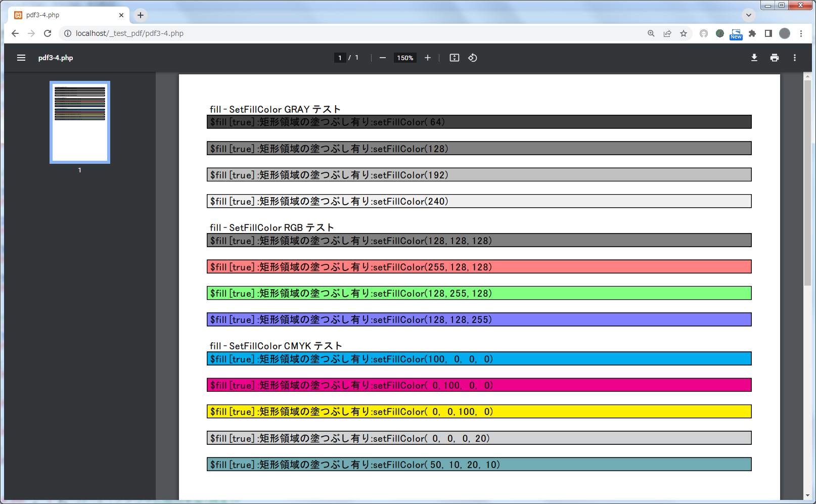Open the headphone-shaped extension icon

[704, 33]
